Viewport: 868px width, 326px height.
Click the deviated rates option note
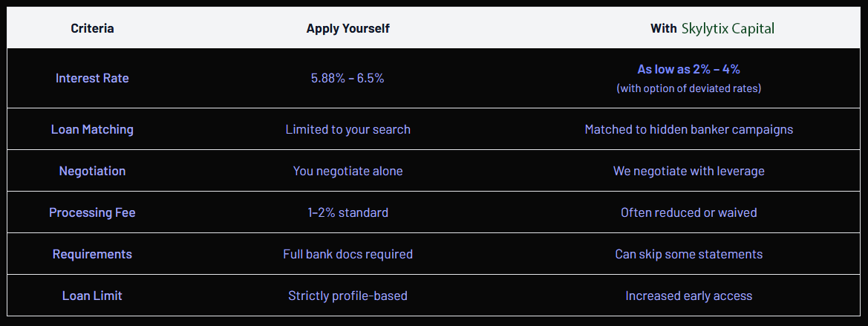point(688,88)
